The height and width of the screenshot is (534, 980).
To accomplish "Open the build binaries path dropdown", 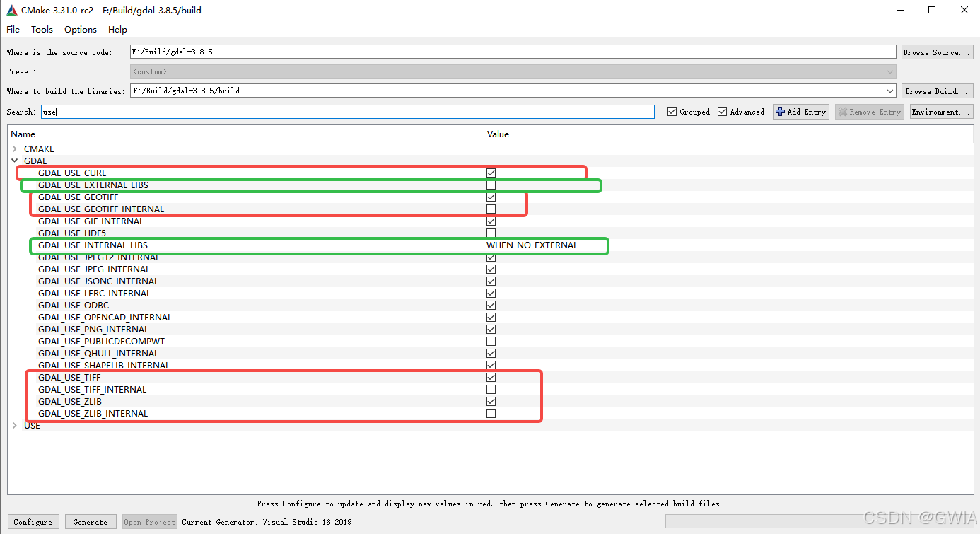I will click(x=890, y=91).
